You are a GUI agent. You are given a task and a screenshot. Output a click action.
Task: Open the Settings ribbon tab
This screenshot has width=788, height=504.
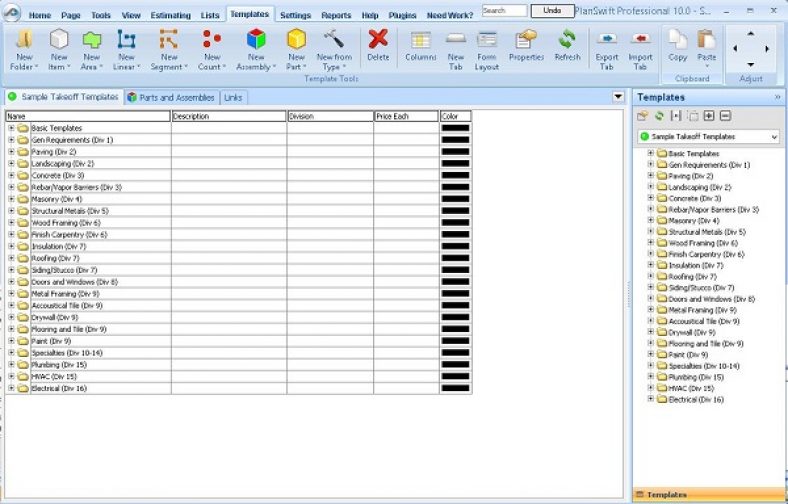[295, 16]
